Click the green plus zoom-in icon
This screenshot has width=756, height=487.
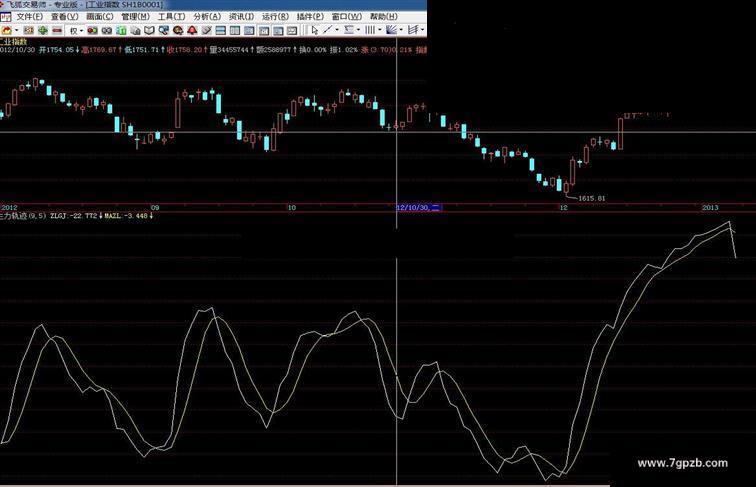click(43, 30)
